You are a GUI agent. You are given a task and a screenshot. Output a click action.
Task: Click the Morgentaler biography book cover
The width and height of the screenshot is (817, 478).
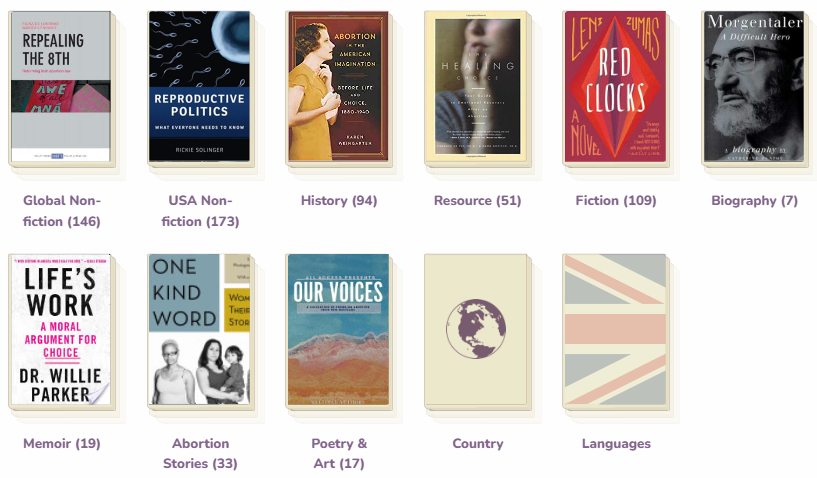click(x=753, y=87)
